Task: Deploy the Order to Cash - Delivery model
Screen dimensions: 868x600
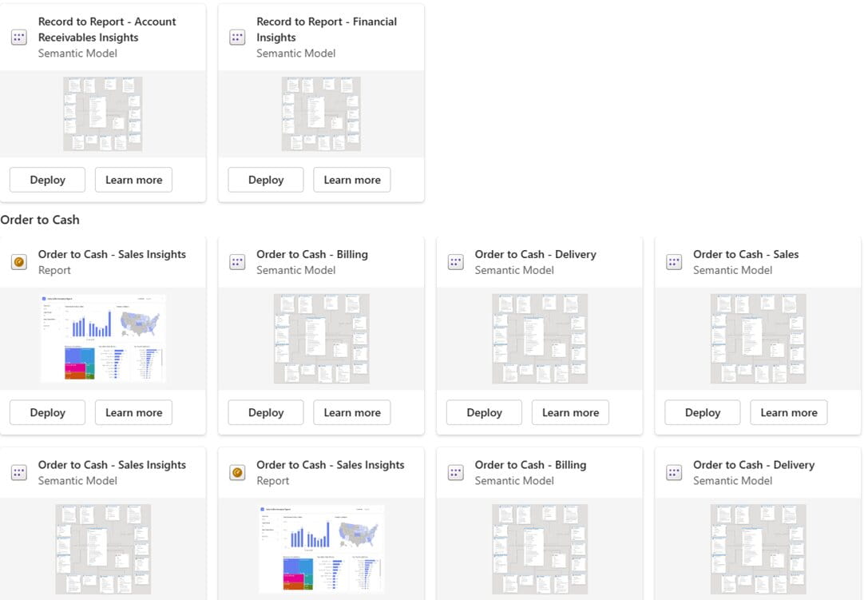Action: (x=484, y=412)
